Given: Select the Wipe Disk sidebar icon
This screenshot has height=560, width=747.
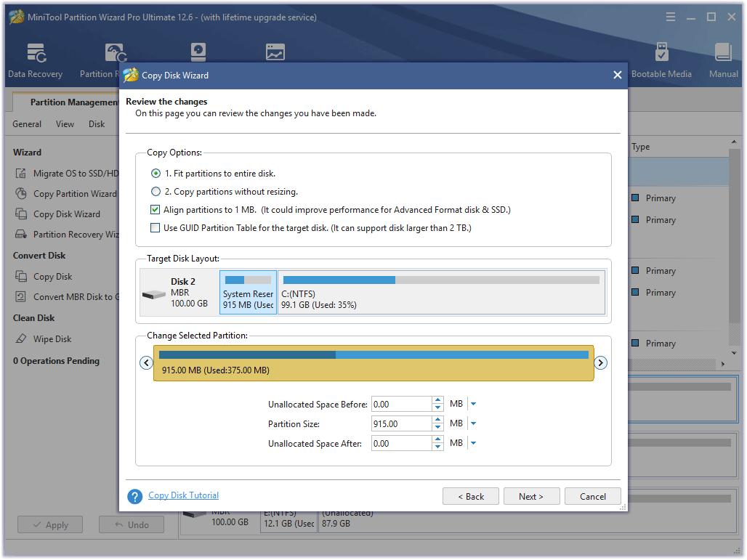Looking at the screenshot, I should click(x=21, y=339).
